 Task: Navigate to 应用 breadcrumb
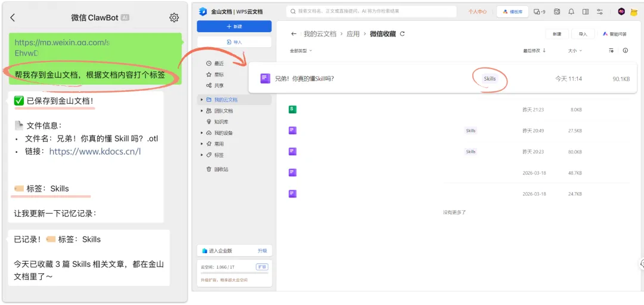point(353,33)
